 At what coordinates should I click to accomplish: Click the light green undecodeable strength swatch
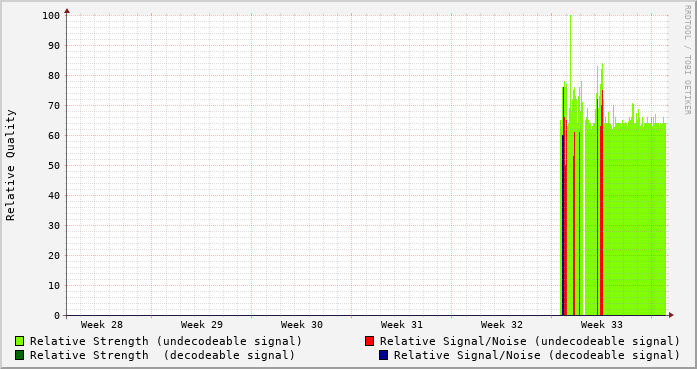pos(20,341)
